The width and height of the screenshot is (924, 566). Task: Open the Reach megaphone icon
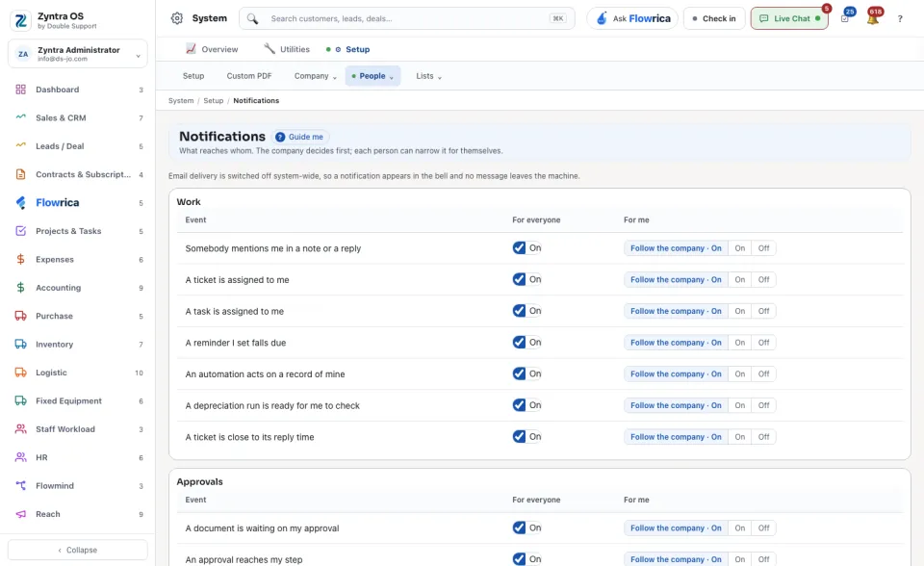tap(20, 514)
